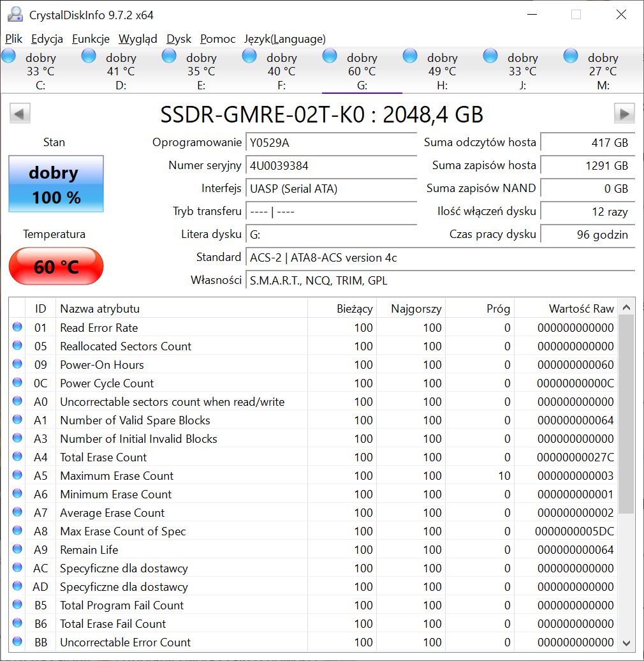644x661 pixels.
Task: Open the Funkcje menu
Action: [91, 39]
